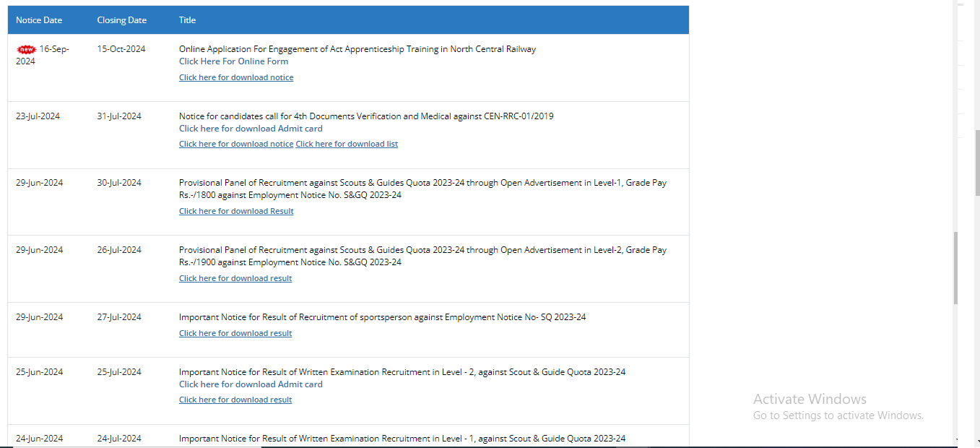The height and width of the screenshot is (448, 980).
Task: Download notice for 4th Documents Verification
Action: [x=236, y=144]
